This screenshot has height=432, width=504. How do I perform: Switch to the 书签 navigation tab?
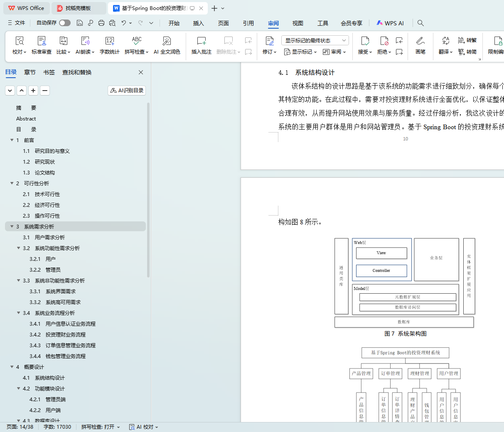pyautogui.click(x=49, y=72)
